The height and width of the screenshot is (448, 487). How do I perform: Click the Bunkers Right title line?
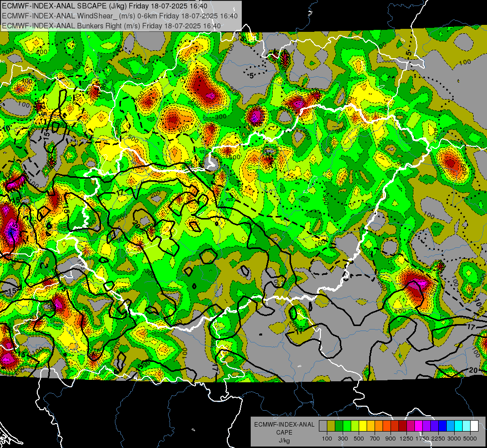[x=111, y=26]
